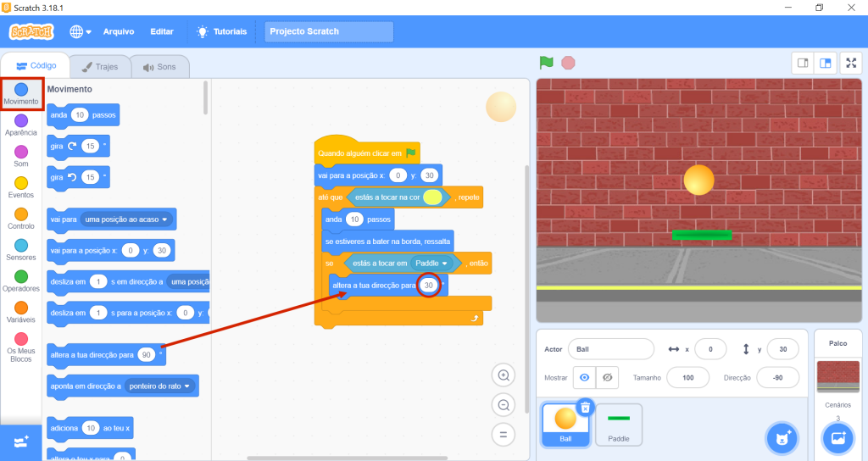
Task: Select the Variáveis block category
Action: point(21,312)
